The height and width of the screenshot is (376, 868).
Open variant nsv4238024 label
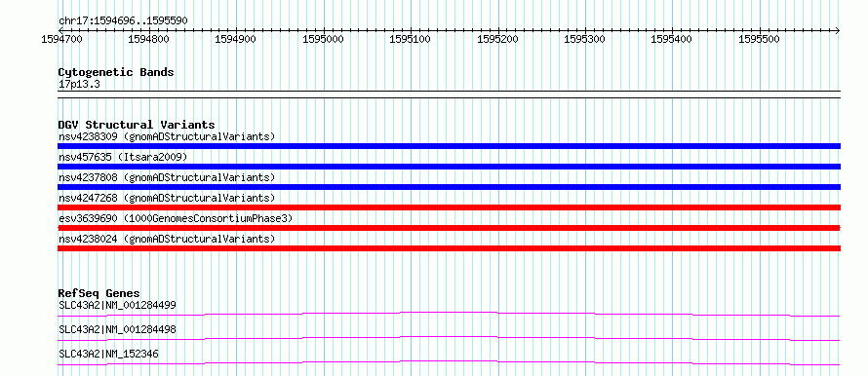pyautogui.click(x=167, y=239)
